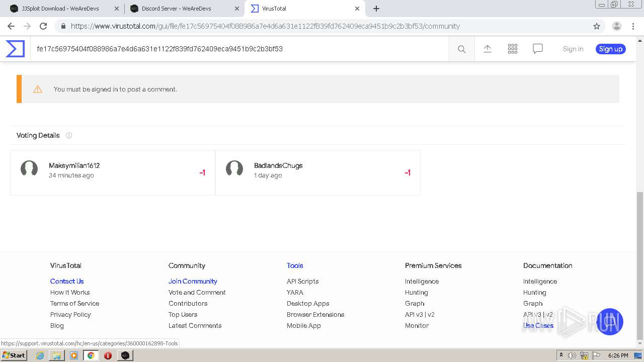The width and height of the screenshot is (644, 362).
Task: Click the taskbar clock 6:26 PM
Action: click(x=618, y=355)
